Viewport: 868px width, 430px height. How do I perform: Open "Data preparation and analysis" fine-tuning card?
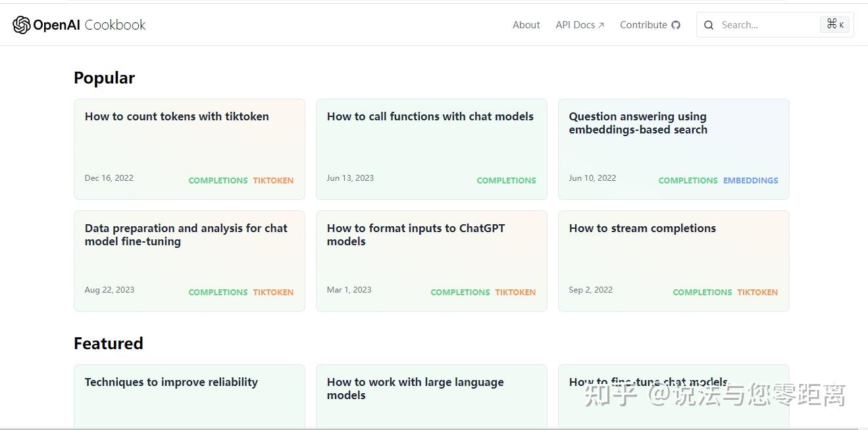(x=186, y=235)
